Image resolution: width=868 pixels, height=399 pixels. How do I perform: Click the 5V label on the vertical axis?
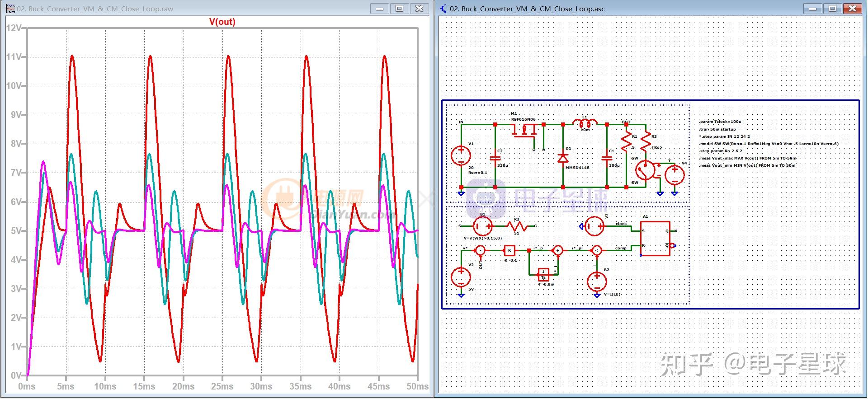coord(16,231)
